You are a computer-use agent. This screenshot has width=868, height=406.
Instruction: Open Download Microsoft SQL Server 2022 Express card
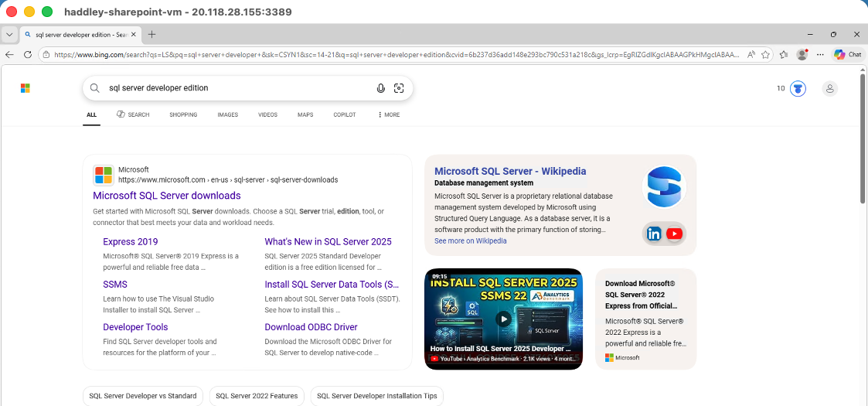(x=645, y=319)
